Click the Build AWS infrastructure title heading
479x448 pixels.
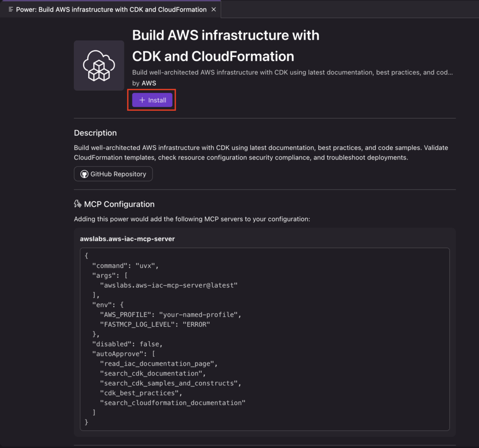225,46
